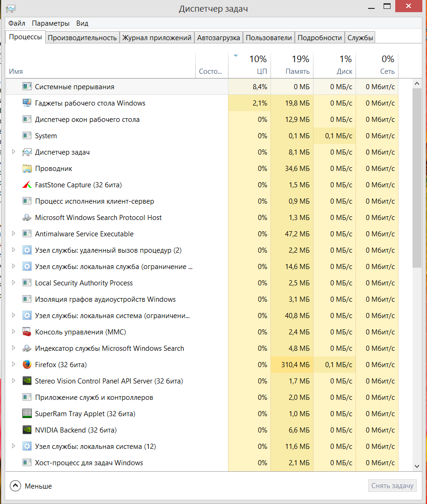The width and height of the screenshot is (427, 504).
Task: Click the Проводник folder icon
Action: tap(27, 169)
